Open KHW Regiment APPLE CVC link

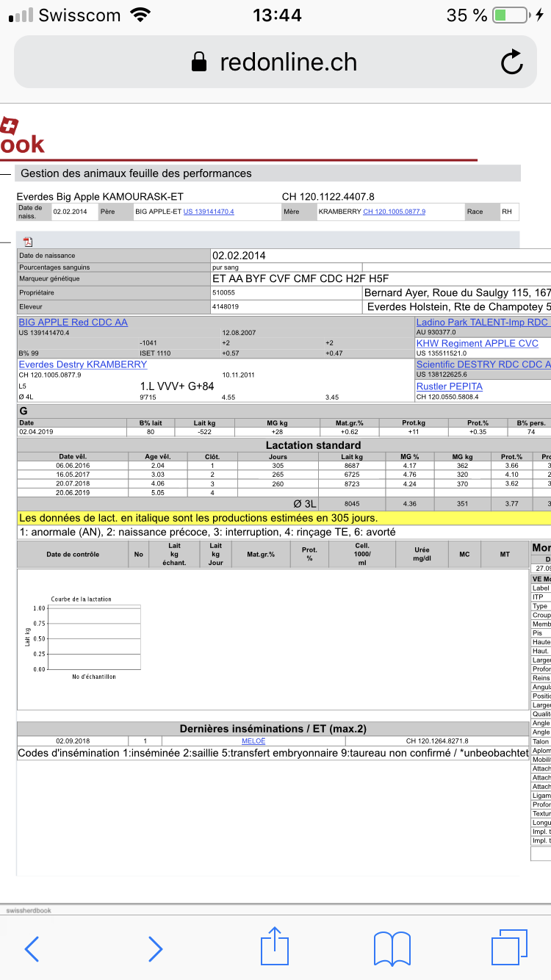click(477, 343)
